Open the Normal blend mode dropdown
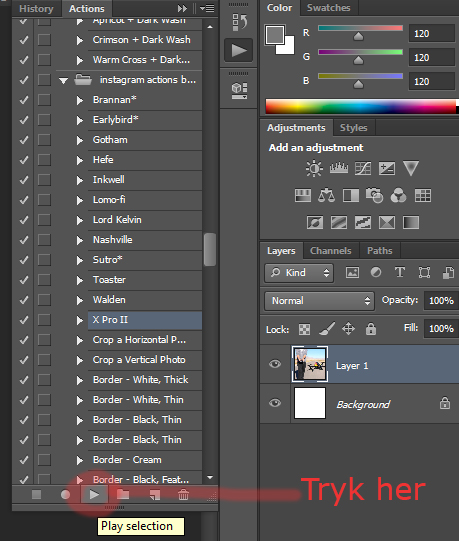This screenshot has height=541, width=459. point(320,301)
